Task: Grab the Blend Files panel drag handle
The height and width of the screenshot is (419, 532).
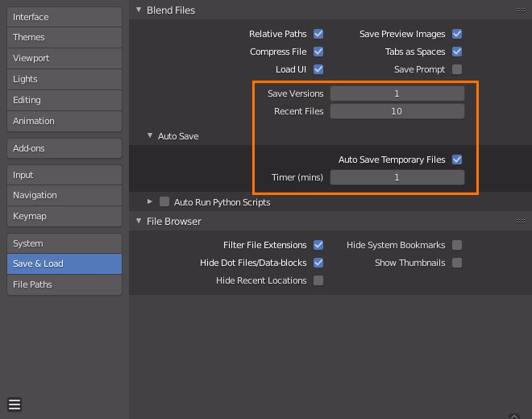Action: (x=521, y=10)
